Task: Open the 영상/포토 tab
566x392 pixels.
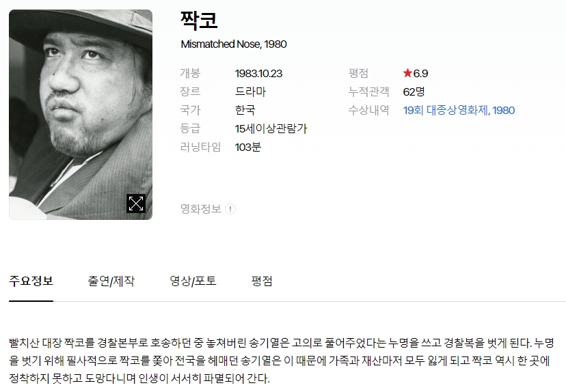Action: pos(193,281)
